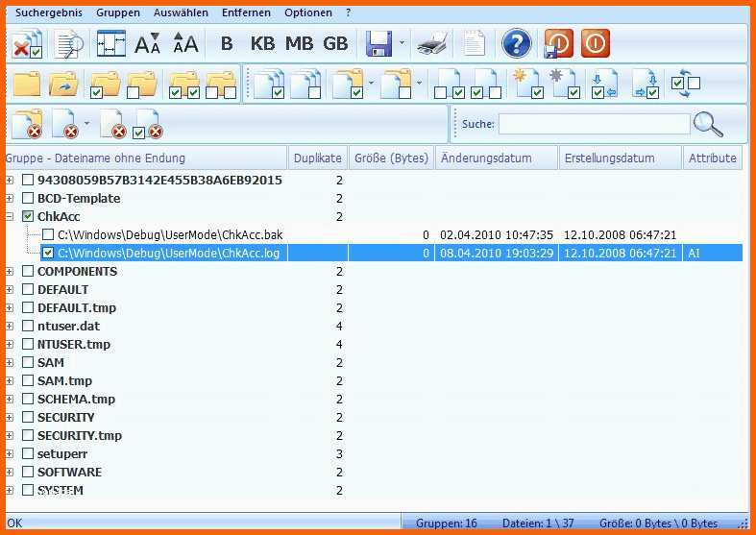The image size is (756, 535).
Task: Open the Gruppen menu
Action: coord(118,13)
